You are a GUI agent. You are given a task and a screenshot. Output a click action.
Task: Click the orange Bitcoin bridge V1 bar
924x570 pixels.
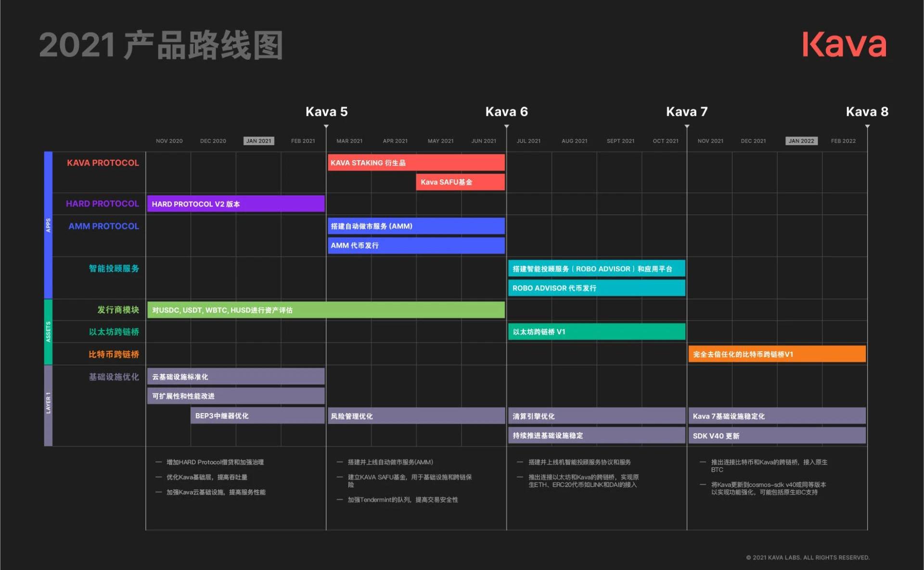777,354
